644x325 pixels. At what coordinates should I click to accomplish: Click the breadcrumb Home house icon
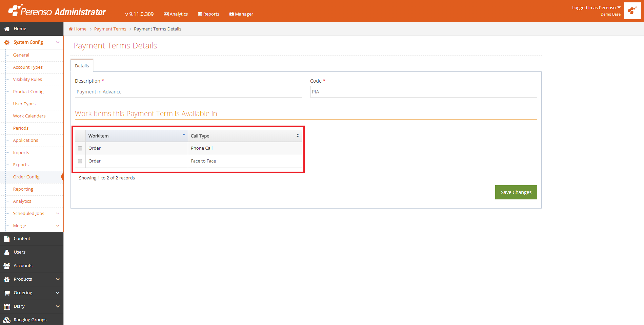point(71,29)
